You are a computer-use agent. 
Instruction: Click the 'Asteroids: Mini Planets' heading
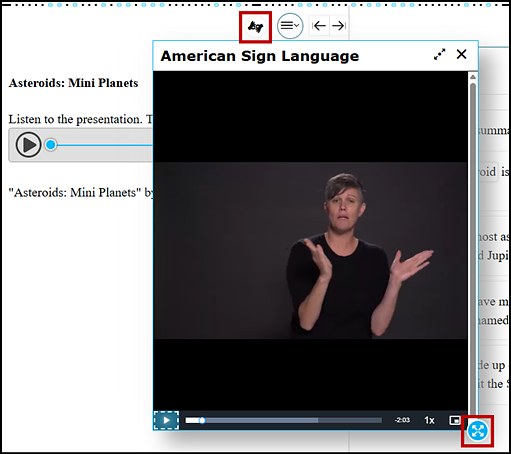(74, 83)
